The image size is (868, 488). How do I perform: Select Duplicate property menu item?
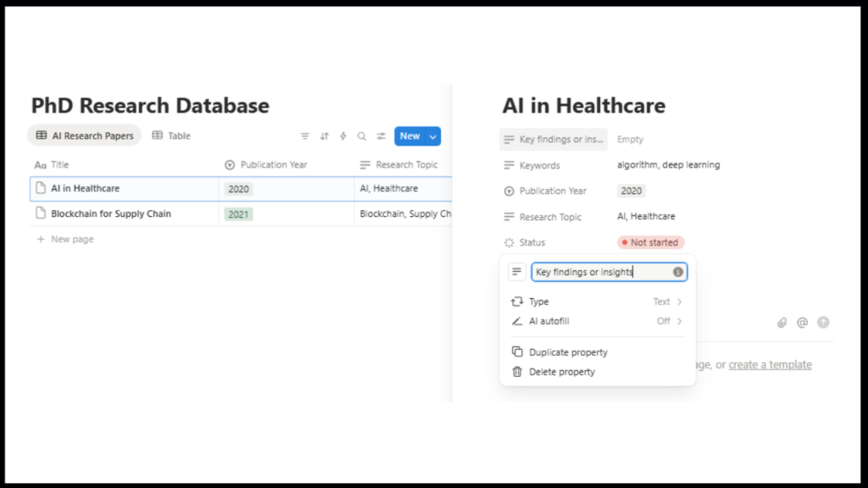tap(568, 352)
